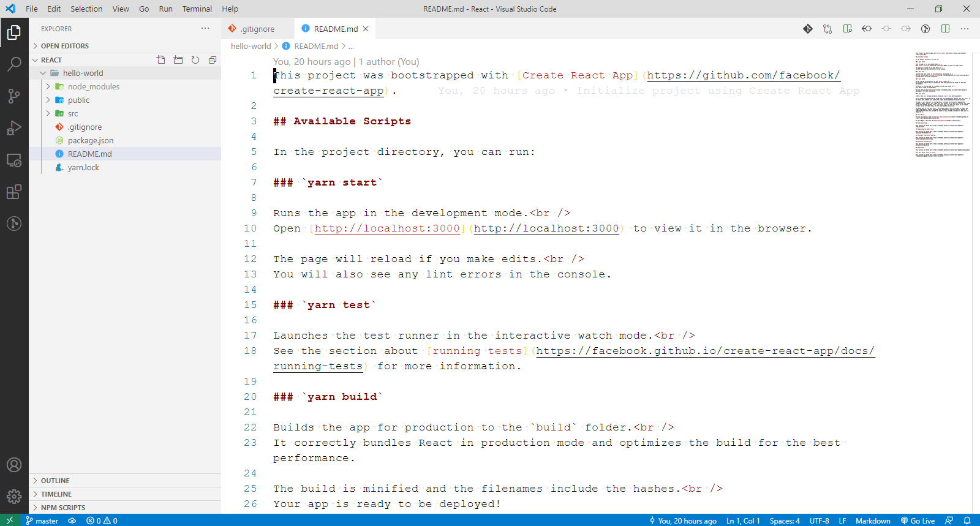Screen dimensions: 980x526
Task: Expand the NPM SCRIPTS section
Action: (x=125, y=508)
